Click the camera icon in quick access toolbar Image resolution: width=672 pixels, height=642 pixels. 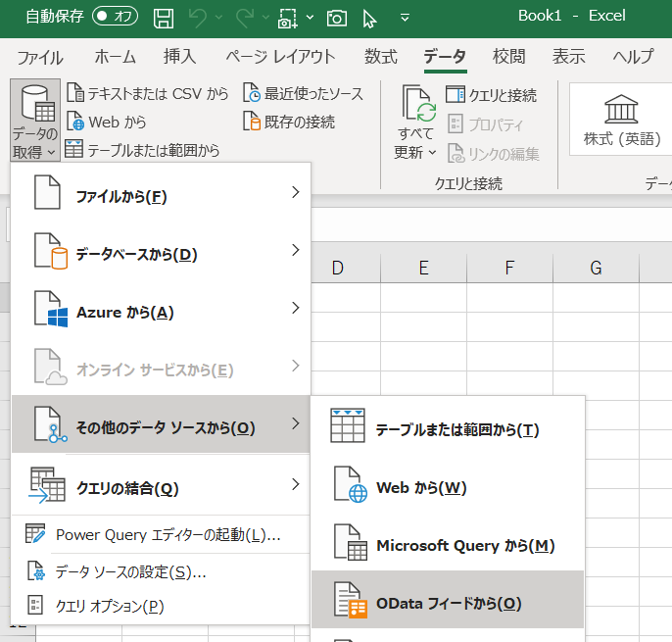coord(337,19)
